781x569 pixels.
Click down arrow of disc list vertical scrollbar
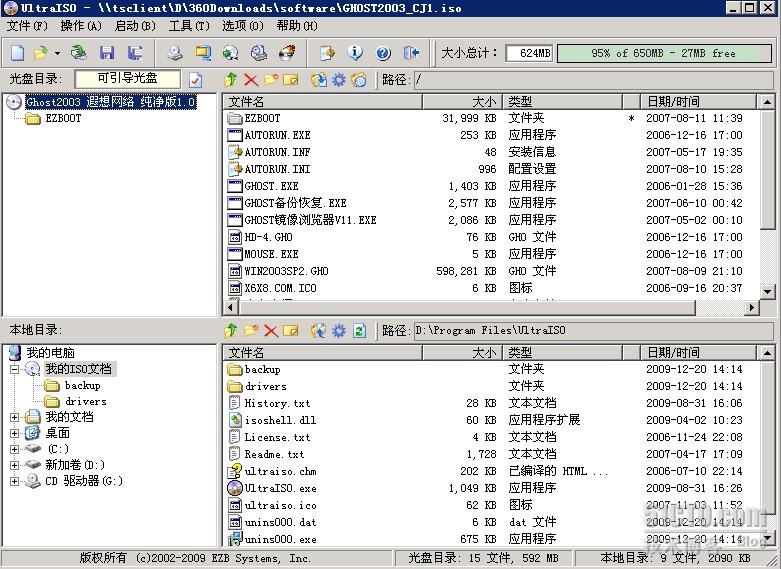click(768, 291)
